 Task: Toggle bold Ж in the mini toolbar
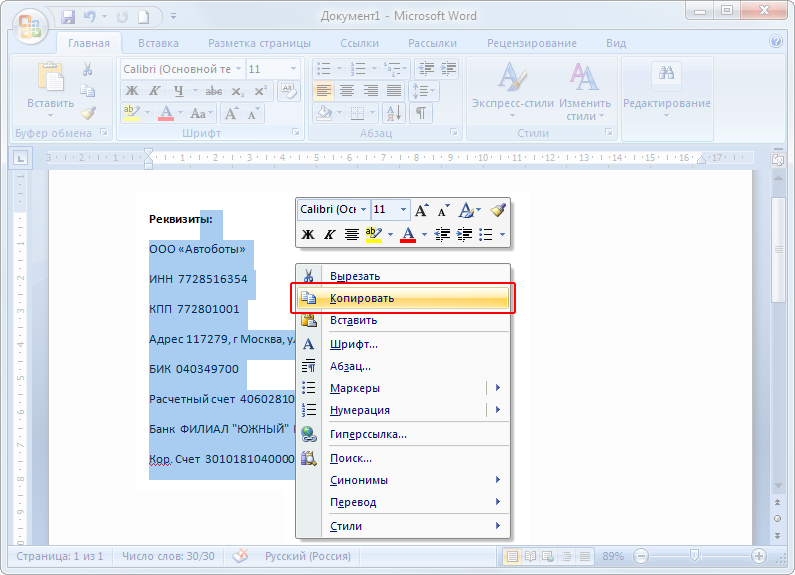308,234
